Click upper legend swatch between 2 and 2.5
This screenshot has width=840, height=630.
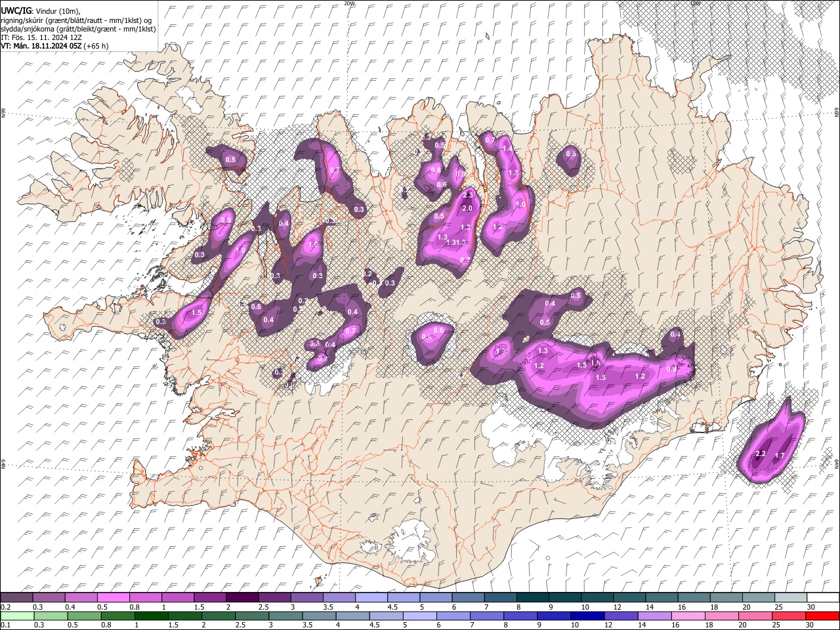click(x=242, y=598)
